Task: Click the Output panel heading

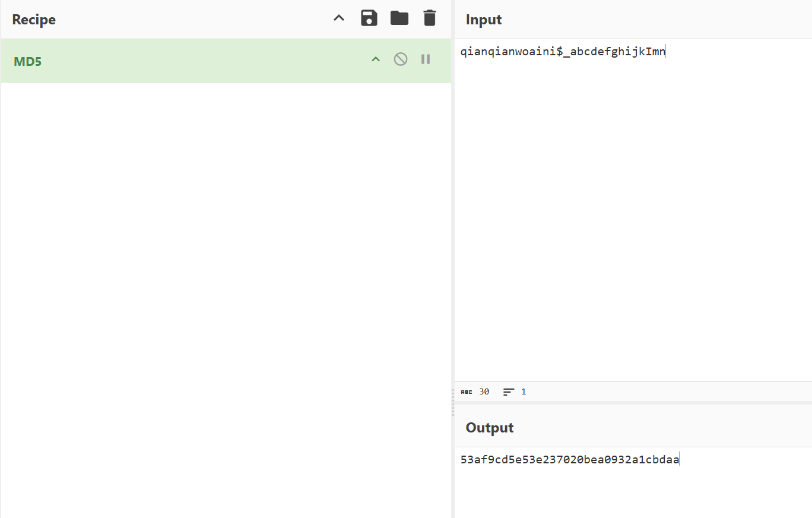Action: pos(490,428)
